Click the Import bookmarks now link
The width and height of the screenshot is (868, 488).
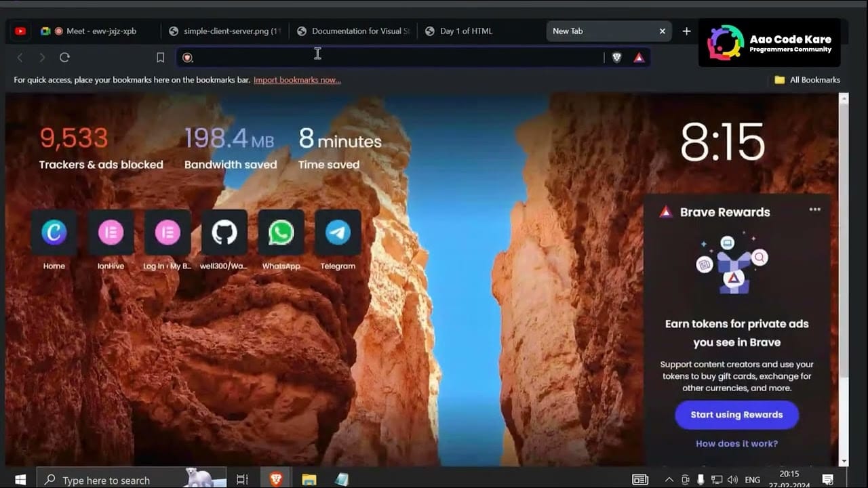pos(297,80)
